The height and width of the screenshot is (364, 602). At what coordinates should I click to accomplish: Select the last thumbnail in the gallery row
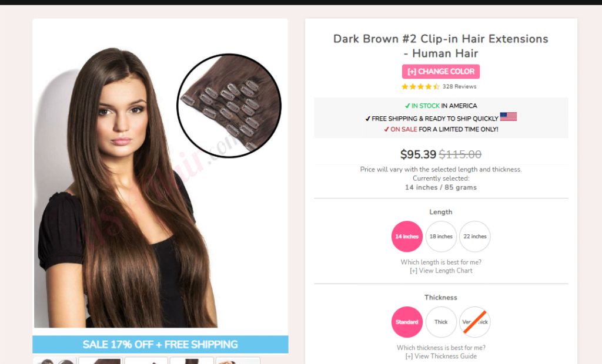pos(238,360)
